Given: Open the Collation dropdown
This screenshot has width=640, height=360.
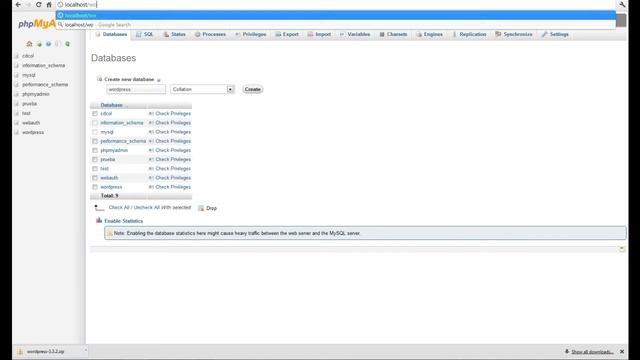Looking at the screenshot, I should tap(202, 89).
